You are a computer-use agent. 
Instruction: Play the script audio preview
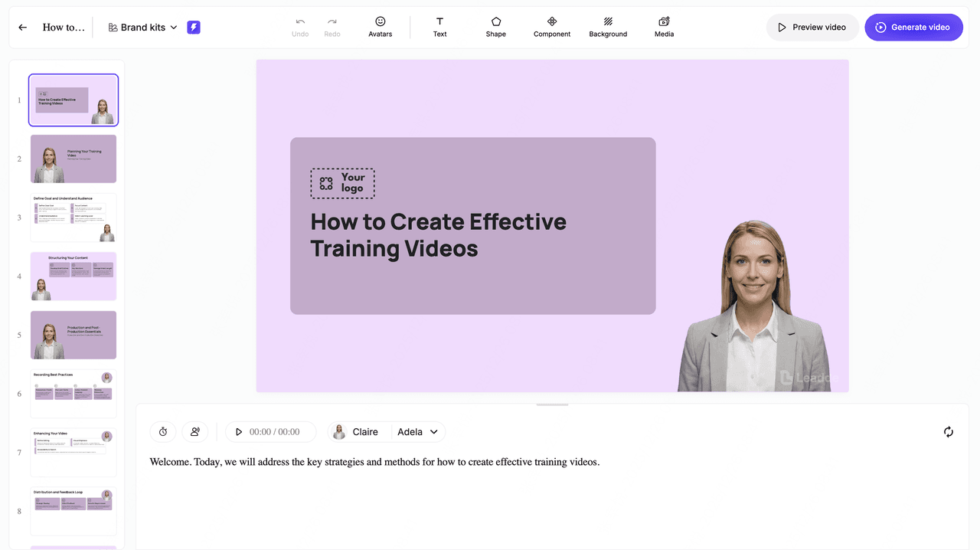[x=239, y=432]
